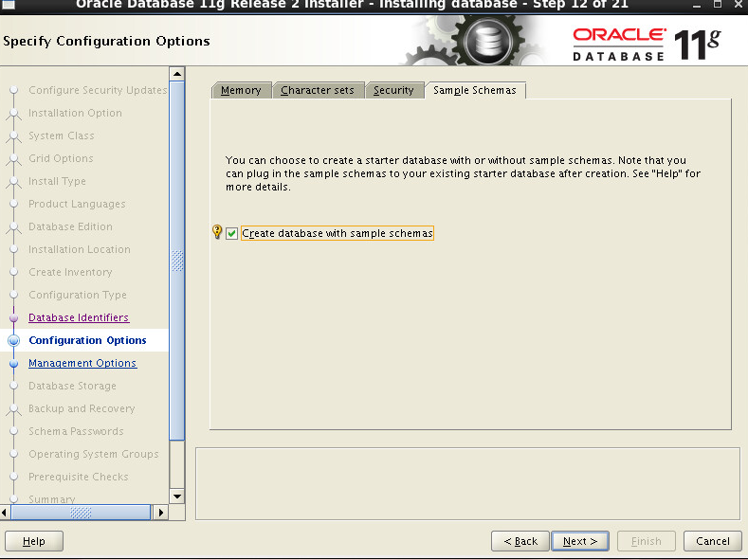Screen dimensions: 748x560
Task: Click the Configuration Options step circle icon
Action: 14,340
